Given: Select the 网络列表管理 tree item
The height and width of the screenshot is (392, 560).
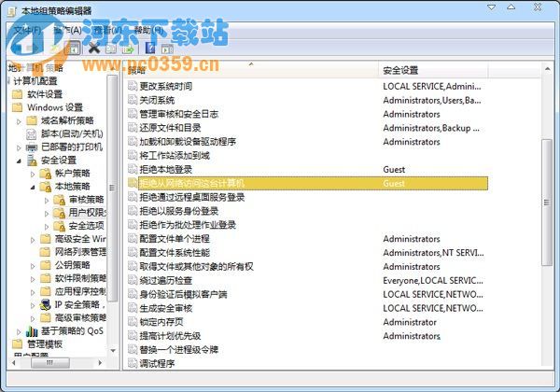Looking at the screenshot, I should [80, 252].
